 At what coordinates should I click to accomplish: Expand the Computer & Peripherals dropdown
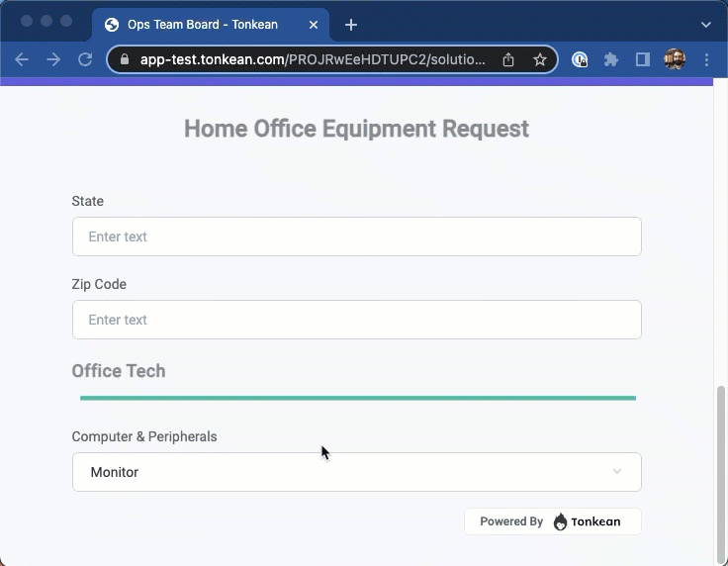coord(356,472)
